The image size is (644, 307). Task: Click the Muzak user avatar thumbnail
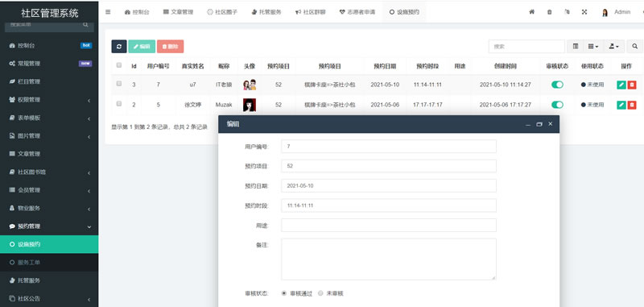[x=250, y=105]
